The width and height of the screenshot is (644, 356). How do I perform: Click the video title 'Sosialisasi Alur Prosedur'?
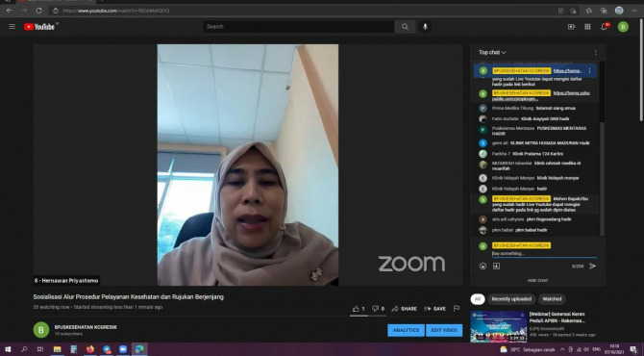click(129, 296)
